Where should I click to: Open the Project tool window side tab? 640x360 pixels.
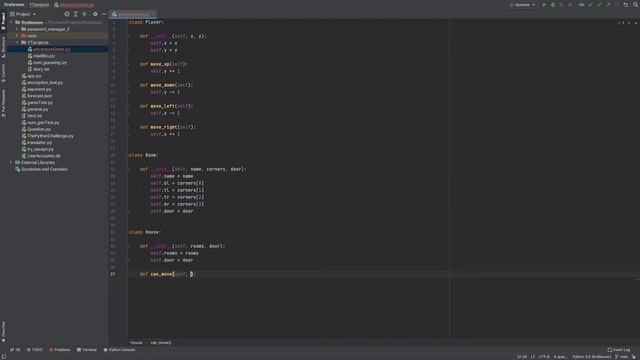(3, 21)
